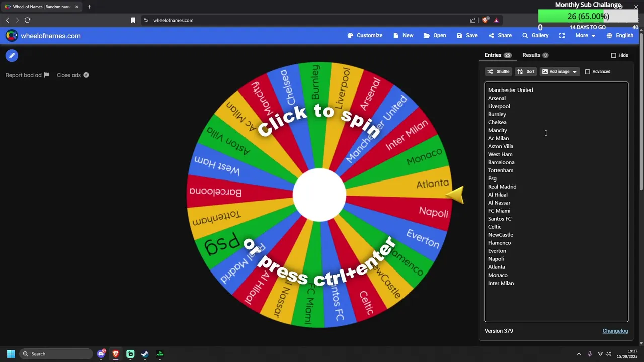This screenshot has width=644, height=362.
Task: Create a New wheel
Action: tap(403, 36)
